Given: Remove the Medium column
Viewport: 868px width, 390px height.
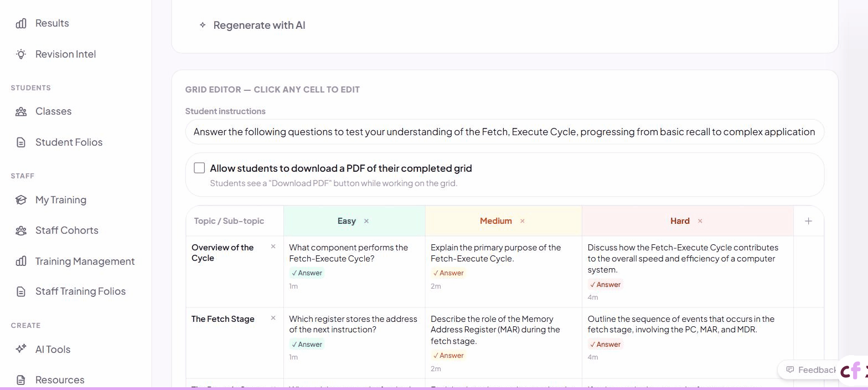Looking at the screenshot, I should coord(522,221).
